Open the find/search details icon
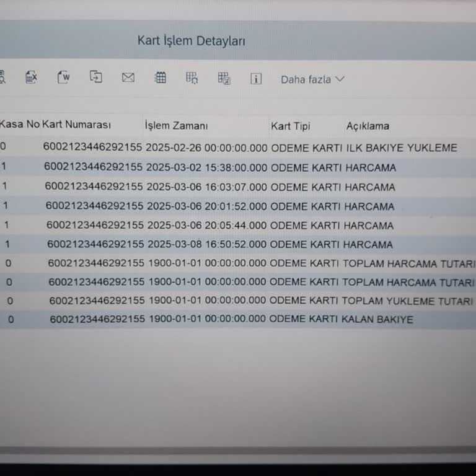Image resolution: width=476 pixels, height=476 pixels. [x=2, y=76]
